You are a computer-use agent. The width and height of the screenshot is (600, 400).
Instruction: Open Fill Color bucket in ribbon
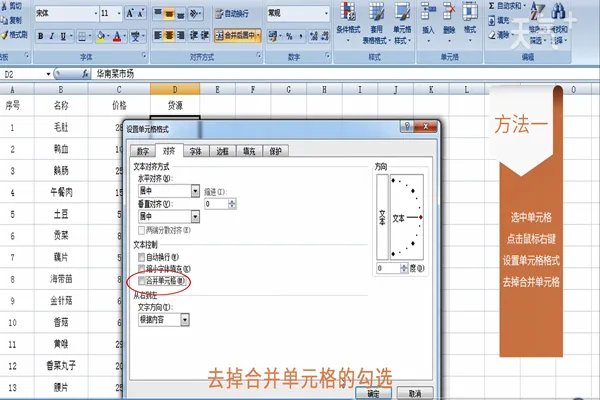tap(101, 36)
